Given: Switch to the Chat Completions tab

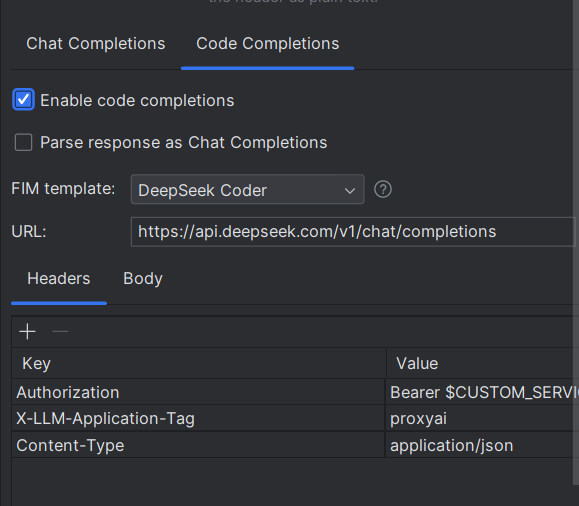Looking at the screenshot, I should click(x=96, y=44).
